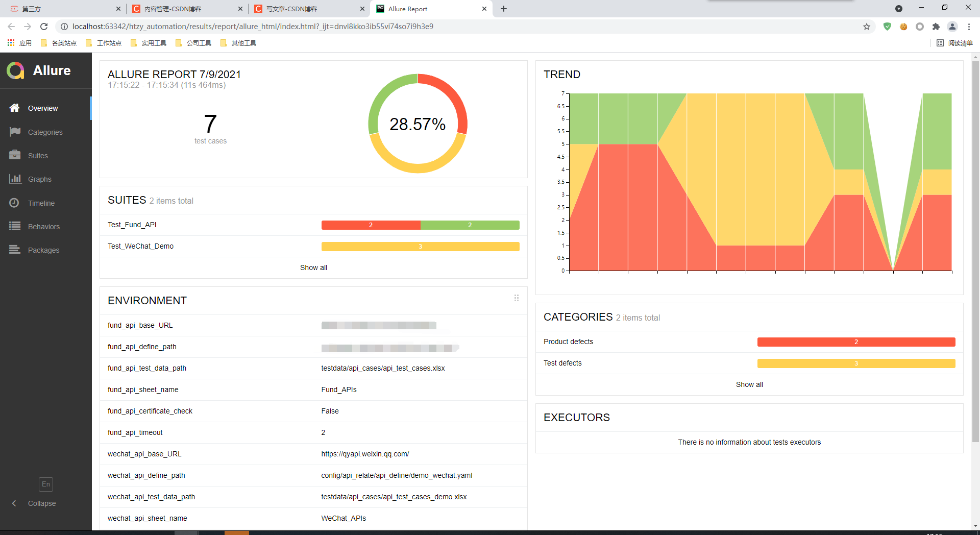Open the Test_Fund_API suite row
This screenshot has width=980, height=535.
coord(313,225)
